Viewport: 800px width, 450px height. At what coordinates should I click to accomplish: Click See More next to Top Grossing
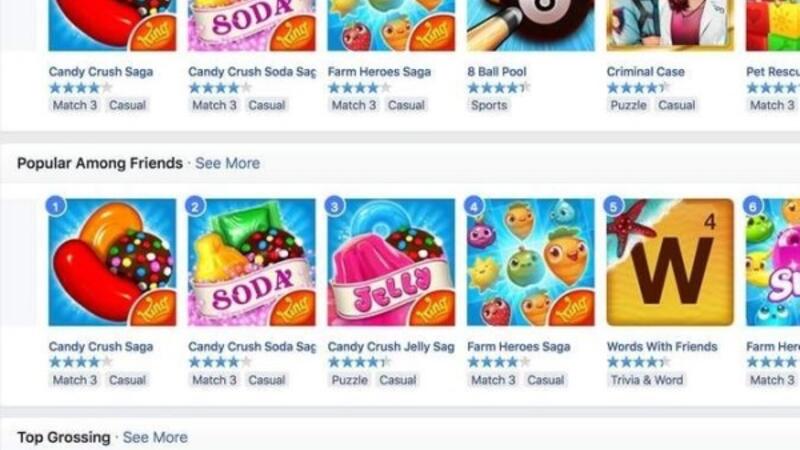(155, 437)
